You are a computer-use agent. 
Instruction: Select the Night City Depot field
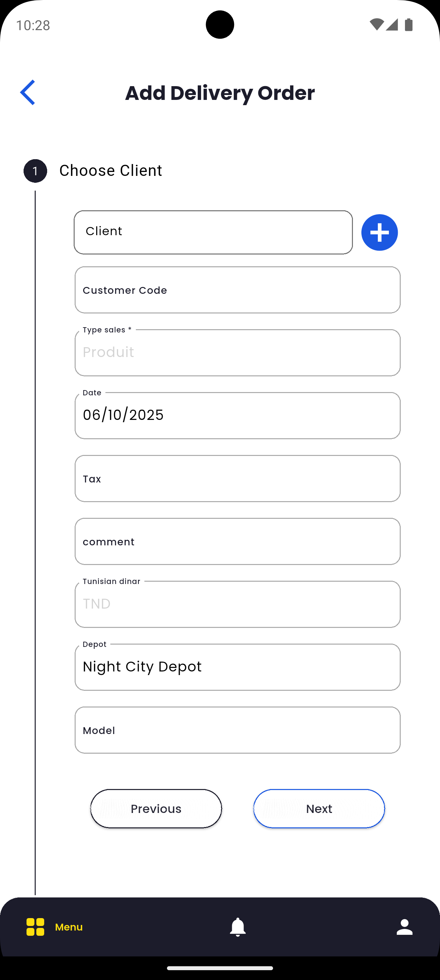[237, 667]
